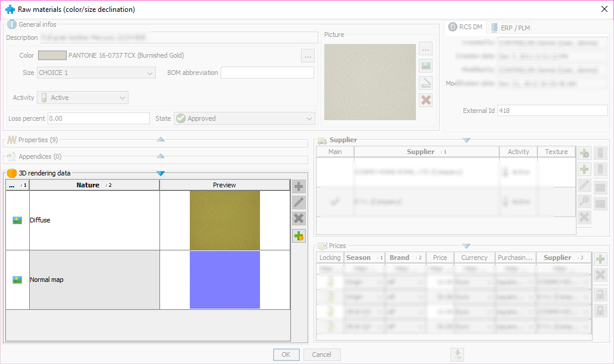
Task: Edit selected 3D rendering data entry
Action: [x=299, y=202]
